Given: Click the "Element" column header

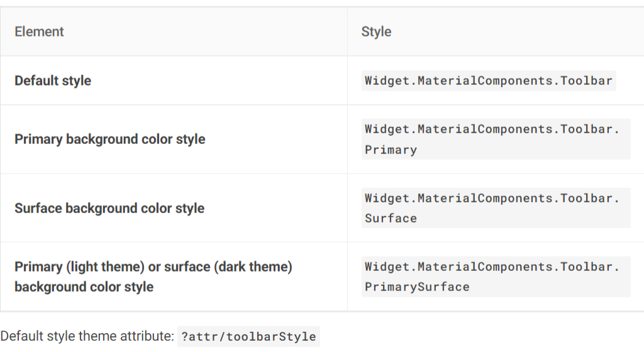Looking at the screenshot, I should pos(39,31).
